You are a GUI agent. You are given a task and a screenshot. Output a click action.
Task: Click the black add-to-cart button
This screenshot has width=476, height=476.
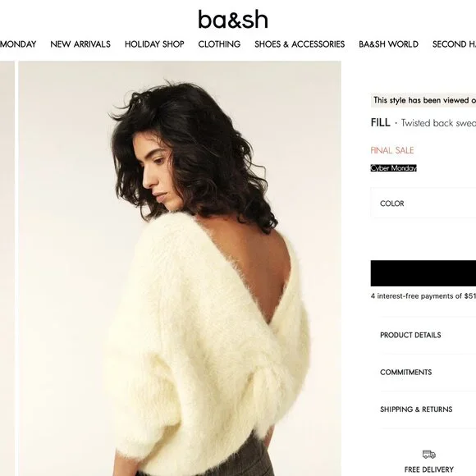click(x=423, y=273)
